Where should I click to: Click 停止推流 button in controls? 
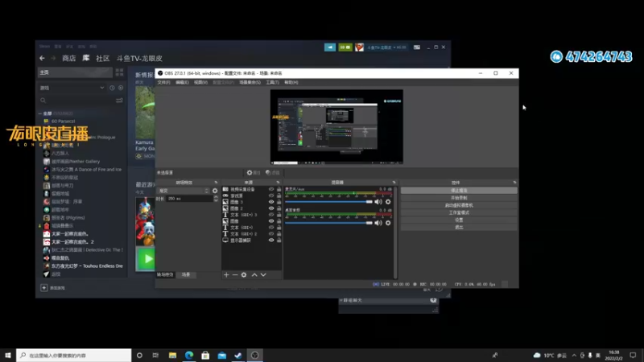click(x=459, y=191)
